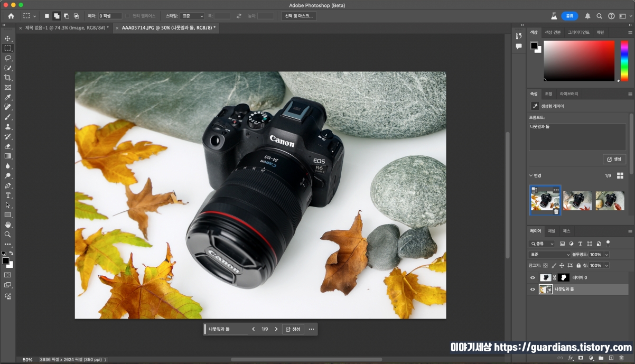635x364 pixels.
Task: Select the Zoom tool in toolbox
Action: 8,234
